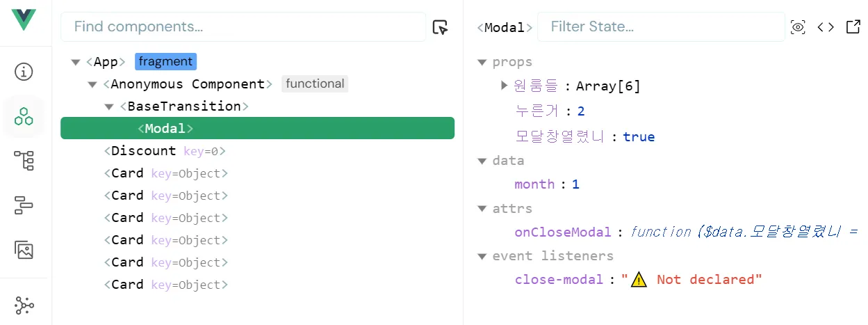Click the scroll to component eye icon
The image size is (868, 325).
(x=798, y=27)
